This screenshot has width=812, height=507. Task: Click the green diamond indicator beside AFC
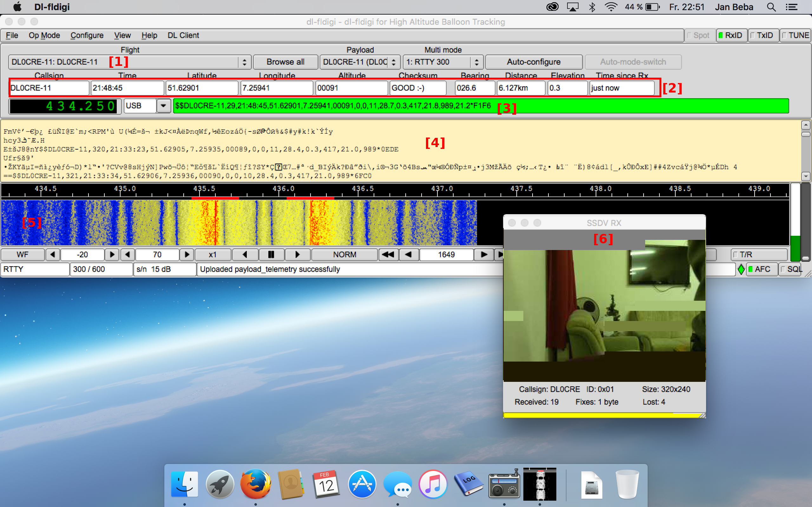pos(741,269)
